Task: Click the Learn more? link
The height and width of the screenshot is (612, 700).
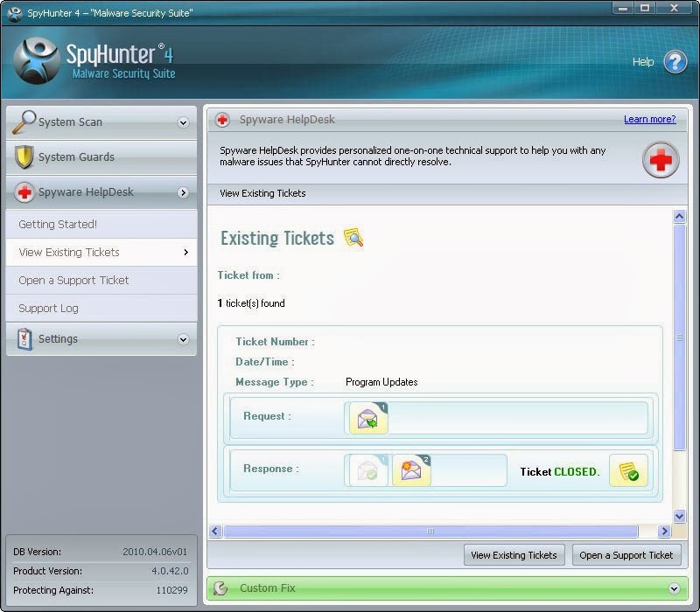Action: pyautogui.click(x=649, y=120)
